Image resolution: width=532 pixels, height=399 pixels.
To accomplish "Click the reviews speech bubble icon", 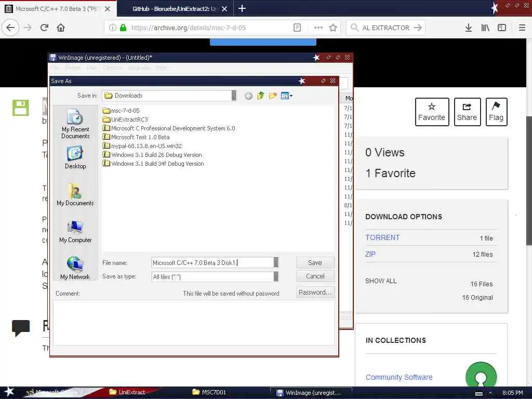I will pyautogui.click(x=21, y=328).
